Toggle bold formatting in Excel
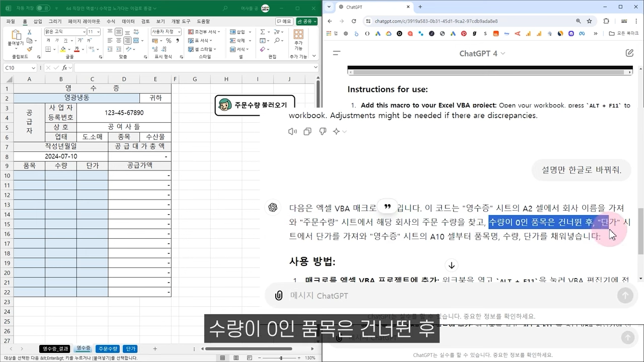 click(x=48, y=41)
